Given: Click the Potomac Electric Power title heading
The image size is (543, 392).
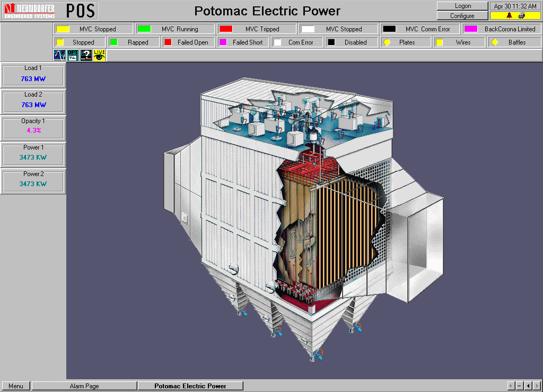Looking at the screenshot, I should [x=267, y=11].
